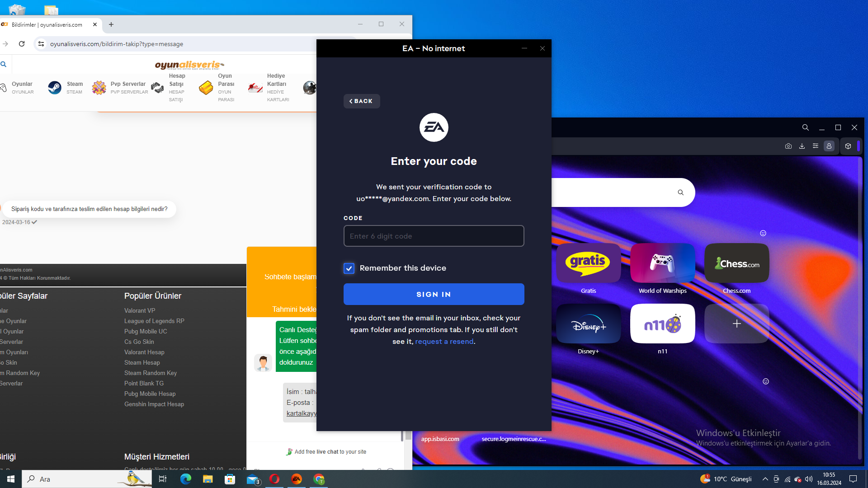Click the EA logo in the login dialog
The width and height of the screenshot is (868, 488).
(434, 127)
